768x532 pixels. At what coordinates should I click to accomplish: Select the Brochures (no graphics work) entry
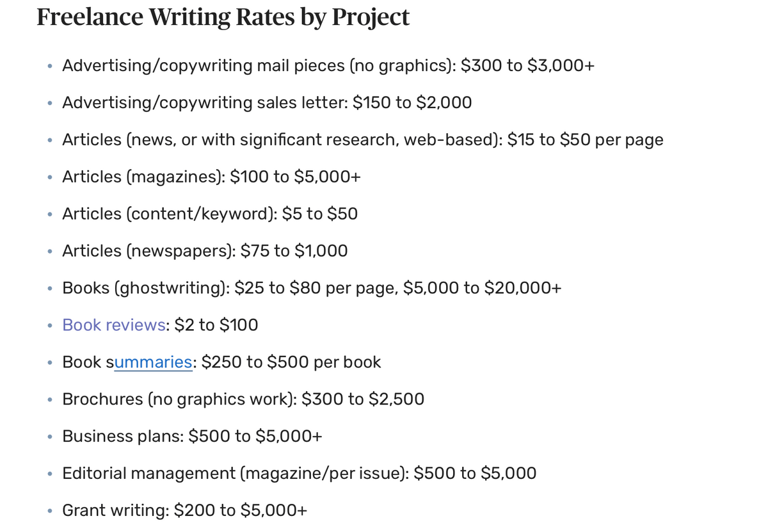point(243,399)
